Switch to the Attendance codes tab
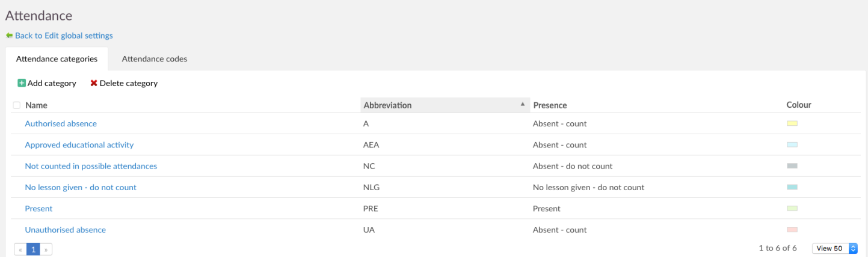 [154, 59]
